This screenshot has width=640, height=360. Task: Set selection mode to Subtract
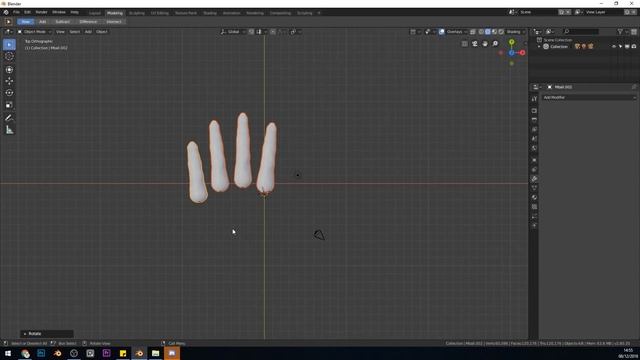coord(62,22)
